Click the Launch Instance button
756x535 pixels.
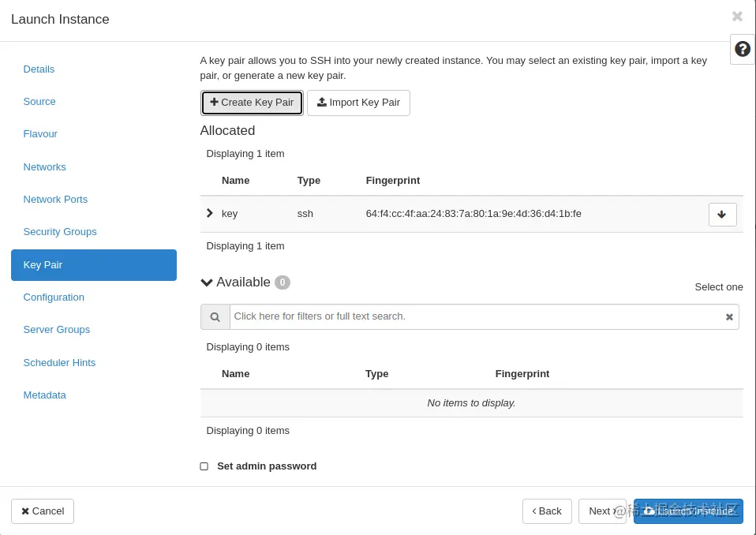click(688, 511)
